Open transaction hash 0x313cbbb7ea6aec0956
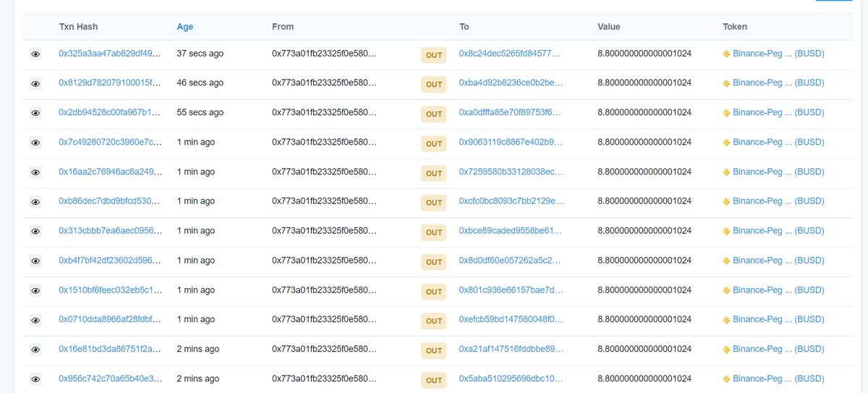Image resolution: width=868 pixels, height=393 pixels. (110, 231)
